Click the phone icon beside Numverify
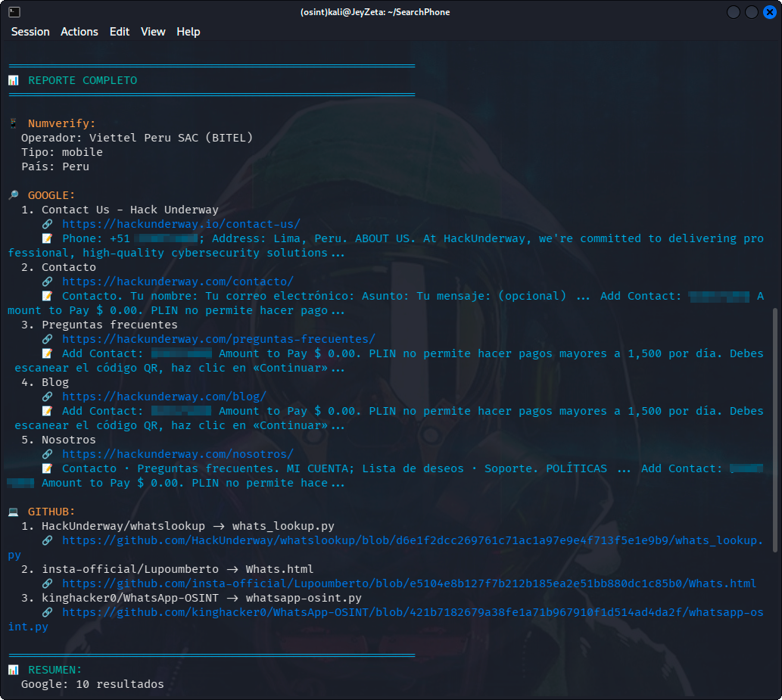 pos(14,123)
